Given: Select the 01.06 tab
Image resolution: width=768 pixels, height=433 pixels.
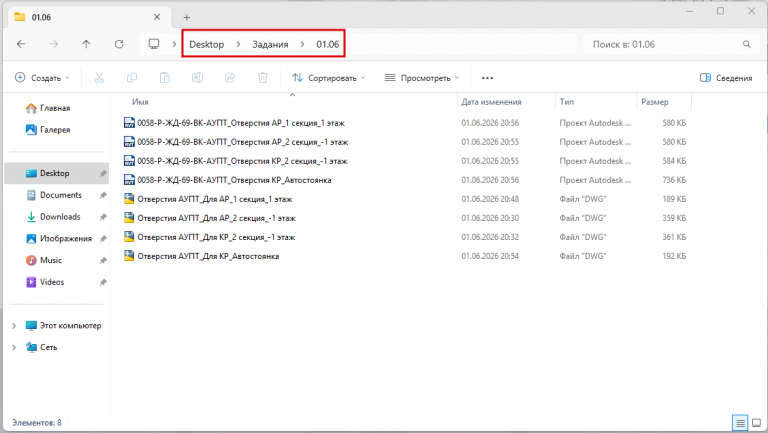Looking at the screenshot, I should [x=90, y=17].
